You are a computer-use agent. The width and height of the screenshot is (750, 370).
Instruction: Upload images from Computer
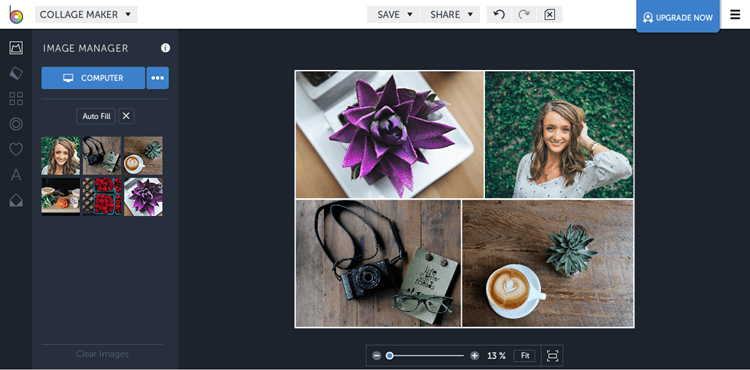pyautogui.click(x=93, y=78)
